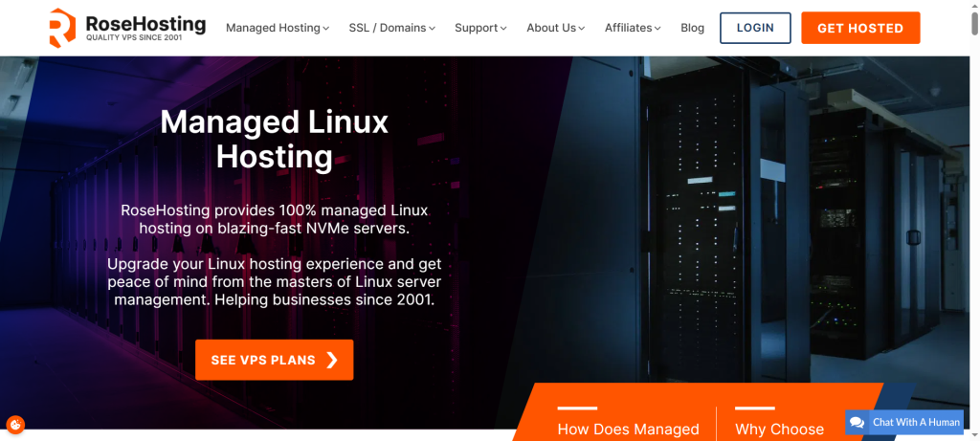Open cookie settings icon

15,425
